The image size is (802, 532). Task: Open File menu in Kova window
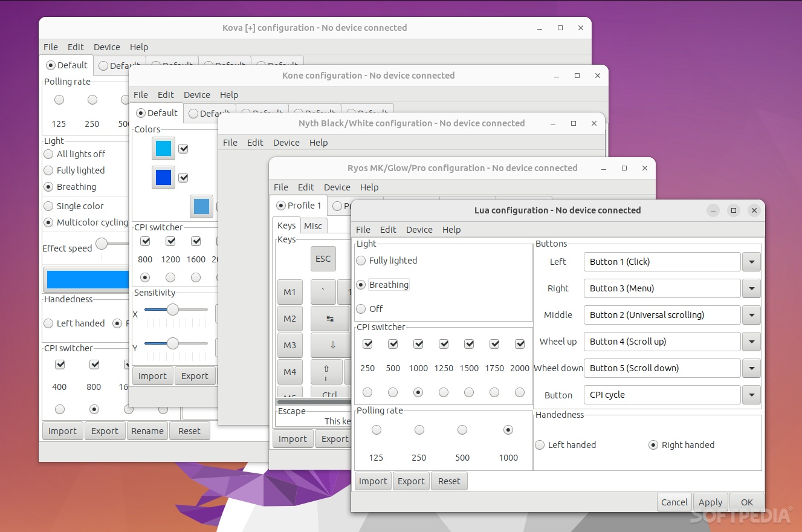(x=51, y=47)
